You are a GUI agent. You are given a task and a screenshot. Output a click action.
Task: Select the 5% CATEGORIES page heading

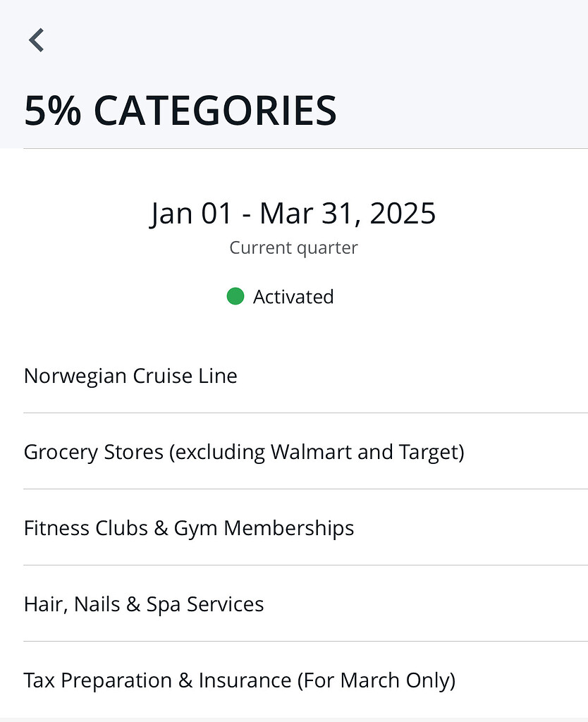click(x=180, y=111)
